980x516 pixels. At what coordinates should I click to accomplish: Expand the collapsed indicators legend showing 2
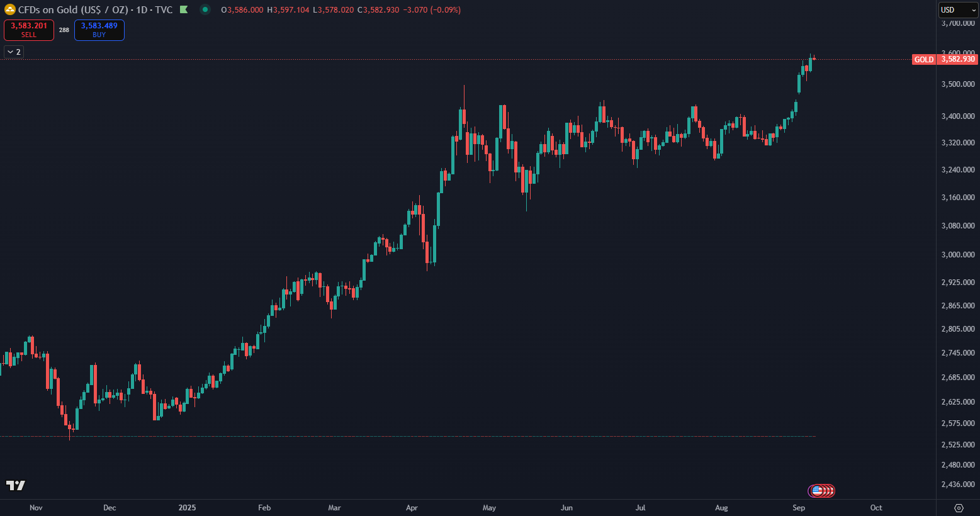[14, 52]
